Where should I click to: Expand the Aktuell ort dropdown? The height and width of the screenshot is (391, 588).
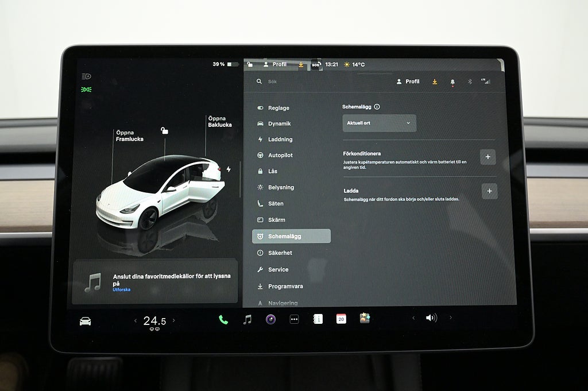coord(379,123)
